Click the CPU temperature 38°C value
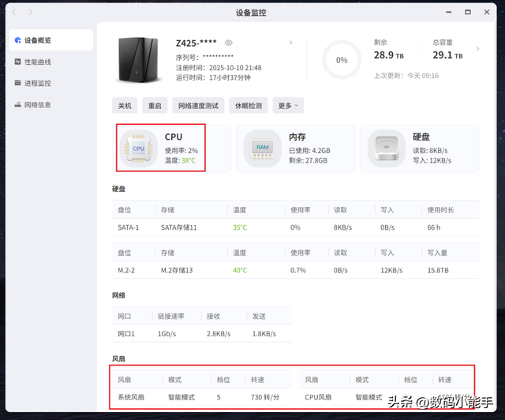The image size is (505, 420). coord(189,160)
